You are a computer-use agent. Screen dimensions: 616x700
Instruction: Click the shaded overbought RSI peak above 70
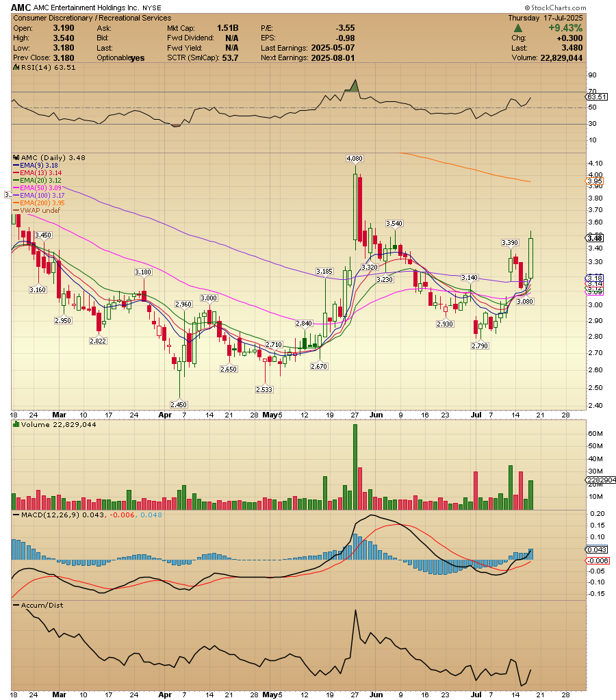[x=353, y=87]
